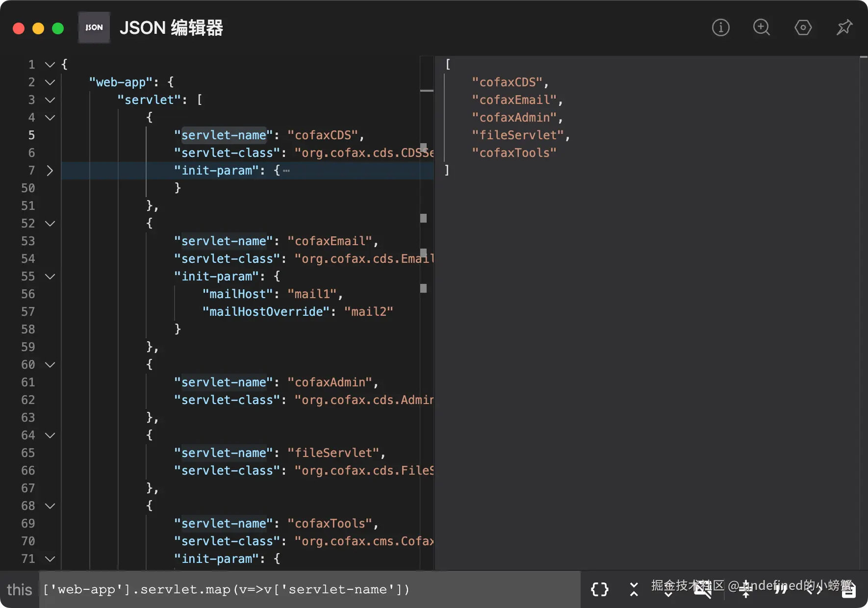Screen dimensions: 868x608
Task: Click the "servlet" key on line 3
Action: point(149,100)
